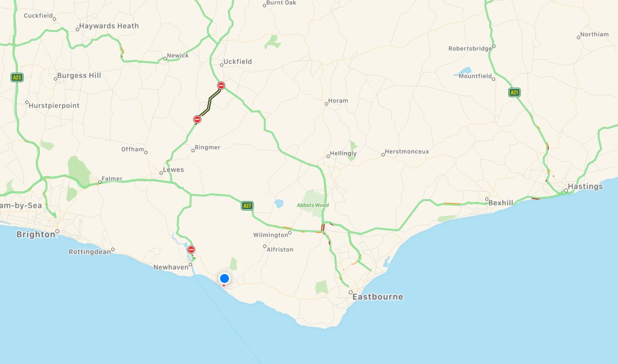Select the A21 road shield
Image resolution: width=618 pixels, height=364 pixels.
[x=514, y=93]
